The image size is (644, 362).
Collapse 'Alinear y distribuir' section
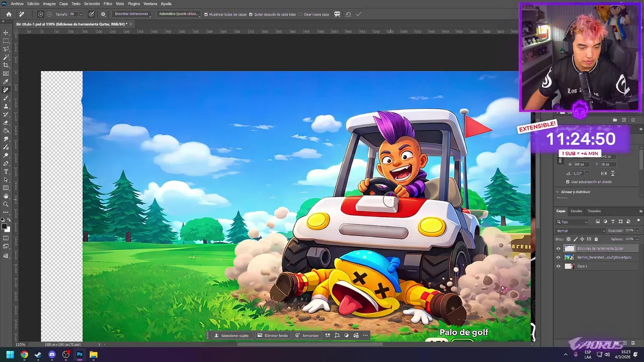(557, 192)
